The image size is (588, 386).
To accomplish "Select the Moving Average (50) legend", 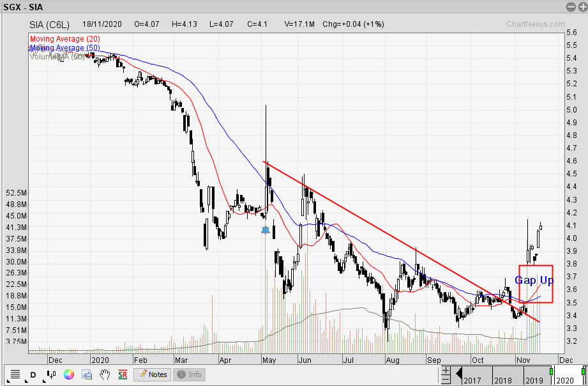I will pyautogui.click(x=65, y=48).
